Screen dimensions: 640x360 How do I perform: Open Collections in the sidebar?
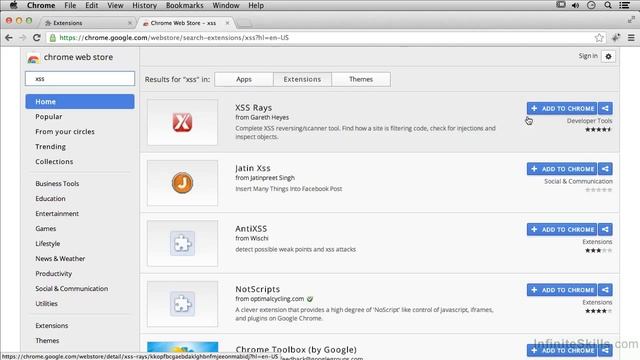click(54, 161)
